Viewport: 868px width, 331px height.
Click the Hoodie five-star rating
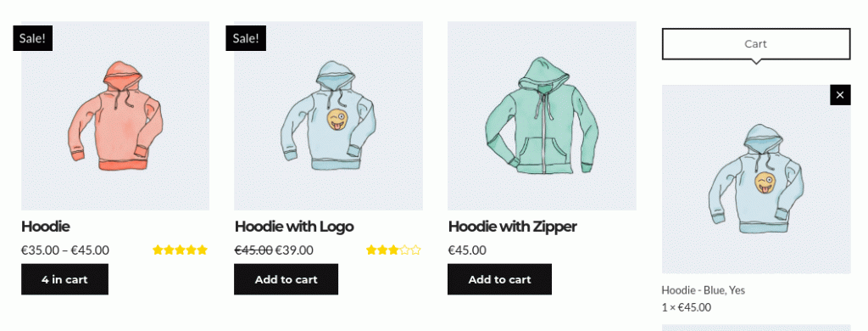click(x=180, y=250)
